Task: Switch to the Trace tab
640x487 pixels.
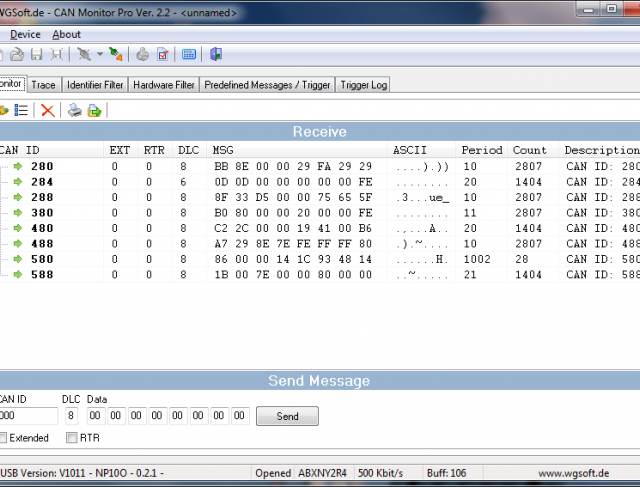Action: click(x=43, y=85)
